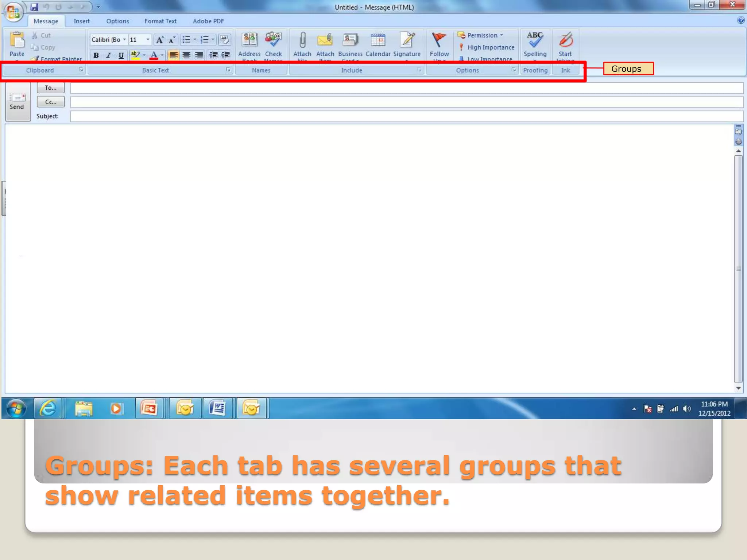The height and width of the screenshot is (560, 747).
Task: Open the Adobe PDF tab
Action: tap(208, 21)
